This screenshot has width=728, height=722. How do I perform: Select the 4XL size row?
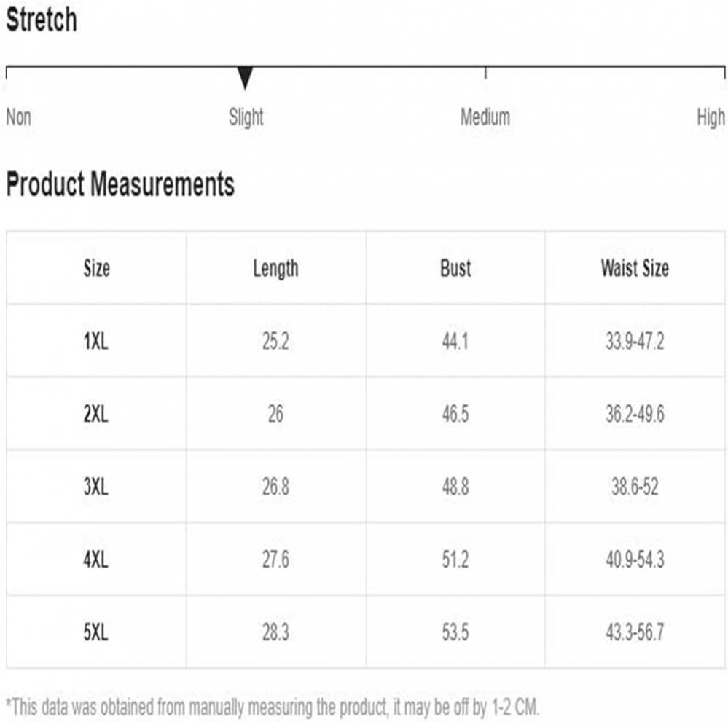pyautogui.click(x=365, y=559)
